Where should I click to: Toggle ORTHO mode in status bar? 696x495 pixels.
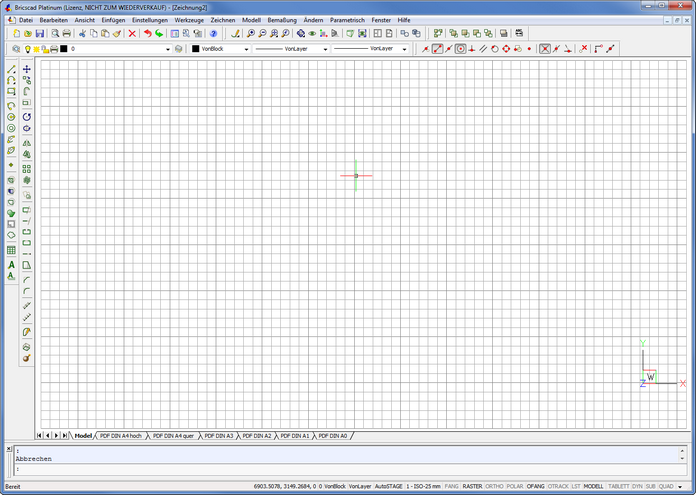494,486
